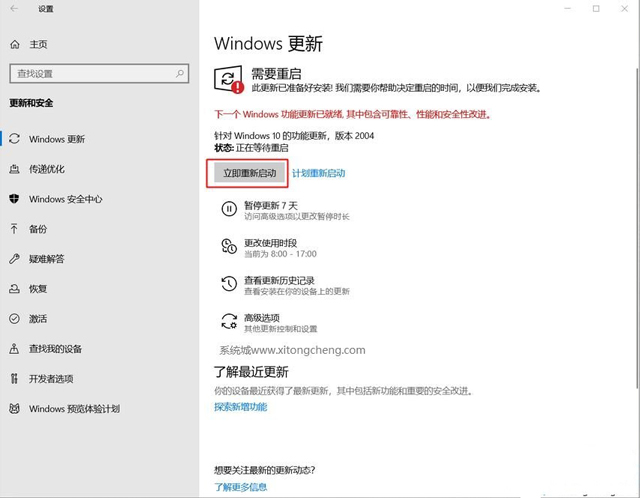This screenshot has width=640, height=498.
Task: Click the 其他更新控制和设置 subtitle
Action: coord(280,329)
